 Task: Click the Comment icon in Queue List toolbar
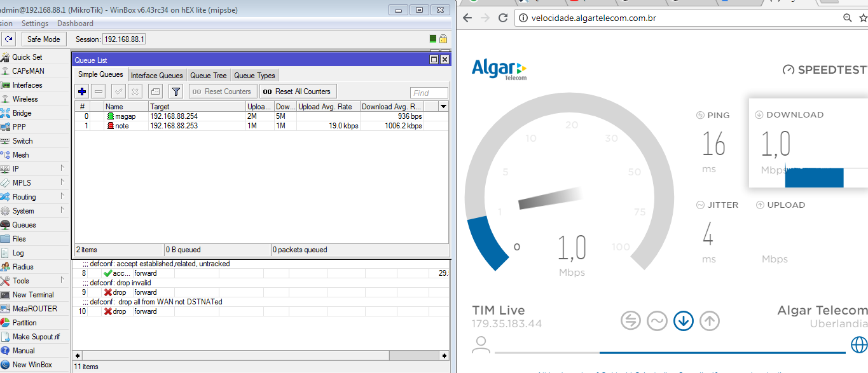155,92
